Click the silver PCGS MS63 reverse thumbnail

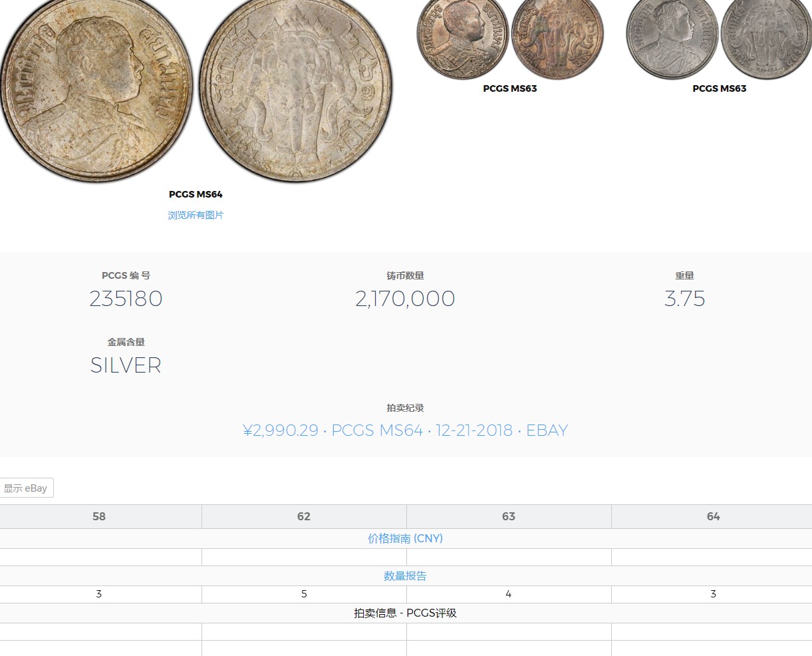tap(765, 39)
